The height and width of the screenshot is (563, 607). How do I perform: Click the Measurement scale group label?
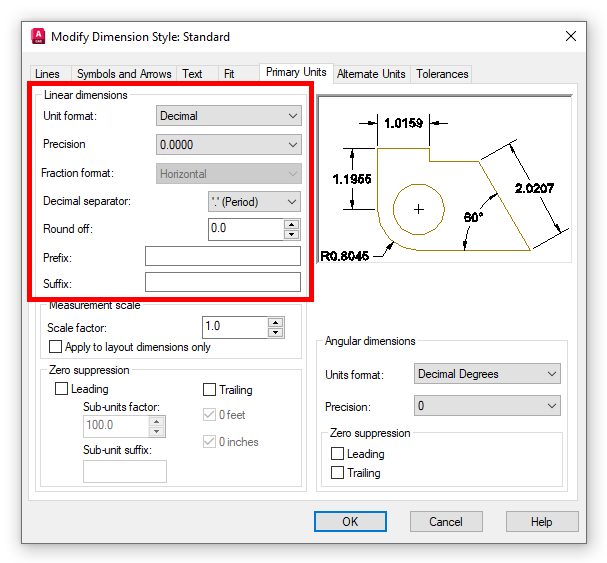pyautogui.click(x=94, y=305)
